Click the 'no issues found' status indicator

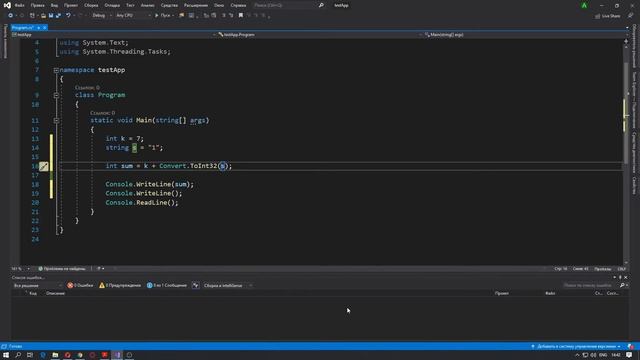[62, 269]
